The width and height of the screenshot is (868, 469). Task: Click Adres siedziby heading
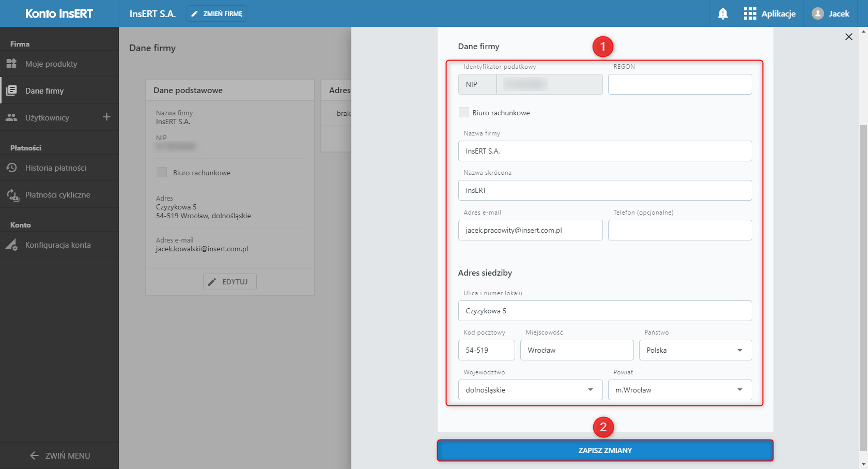tap(485, 273)
